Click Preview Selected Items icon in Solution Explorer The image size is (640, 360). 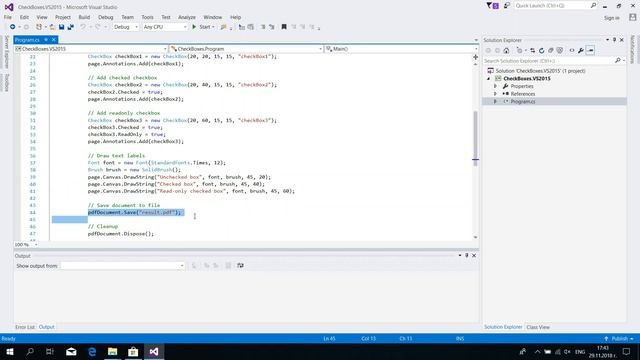coord(590,50)
